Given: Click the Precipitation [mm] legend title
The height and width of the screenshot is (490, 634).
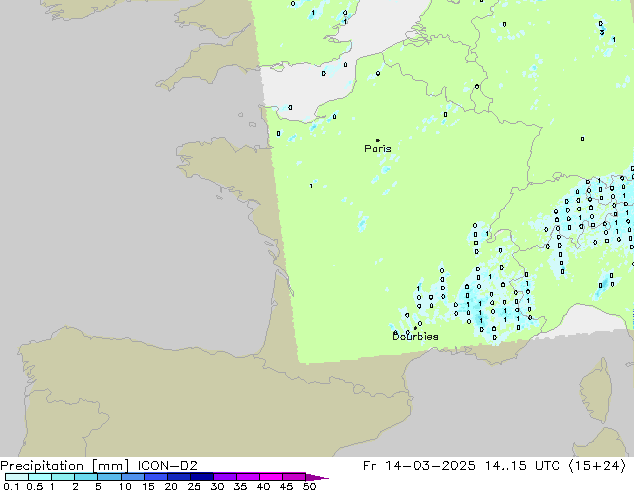Looking at the screenshot, I should 64,465.
